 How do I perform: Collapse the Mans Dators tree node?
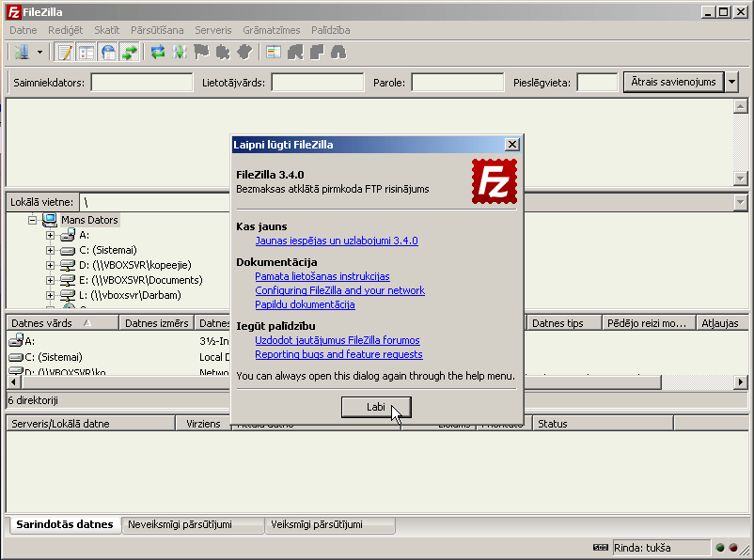click(x=32, y=220)
